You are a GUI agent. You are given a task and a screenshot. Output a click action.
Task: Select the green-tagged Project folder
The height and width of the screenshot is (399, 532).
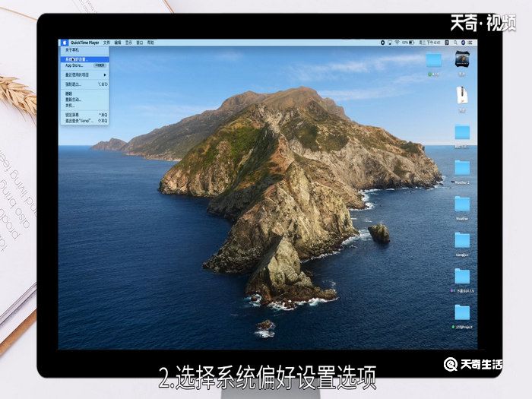[x=462, y=312]
